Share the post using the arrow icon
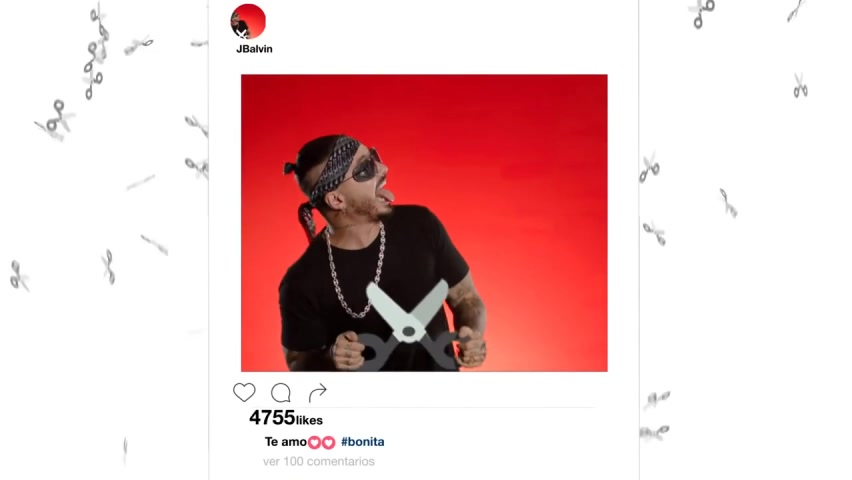 click(317, 392)
